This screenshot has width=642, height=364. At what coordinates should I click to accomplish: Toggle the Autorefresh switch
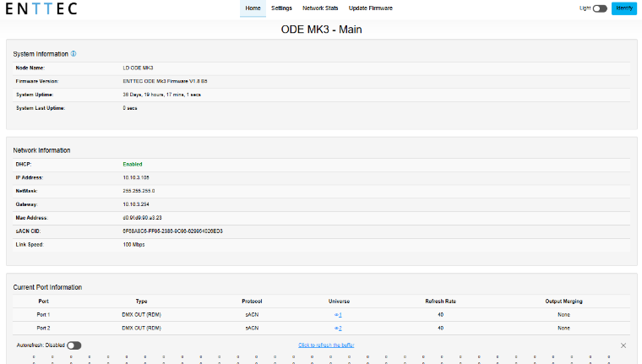74,345
